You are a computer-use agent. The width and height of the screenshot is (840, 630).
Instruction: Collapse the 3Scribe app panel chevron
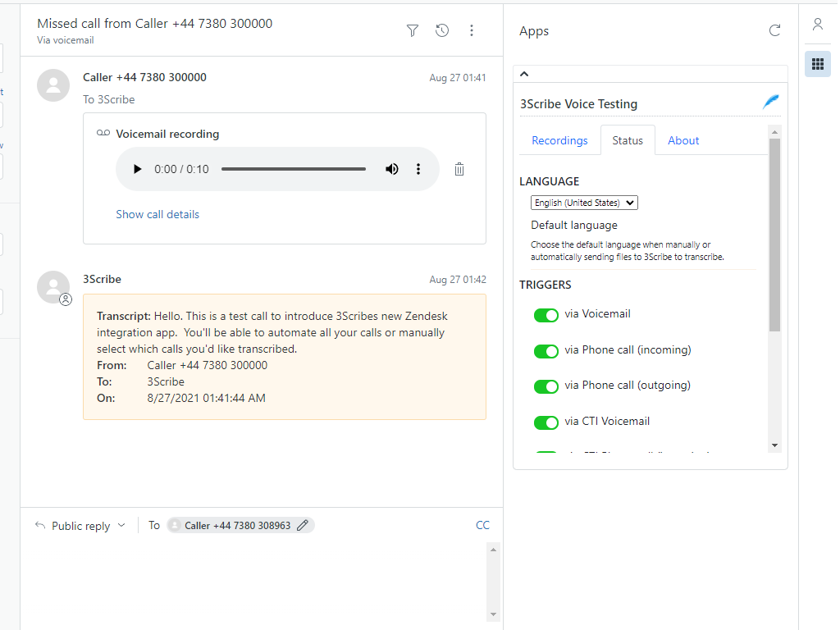(525, 74)
